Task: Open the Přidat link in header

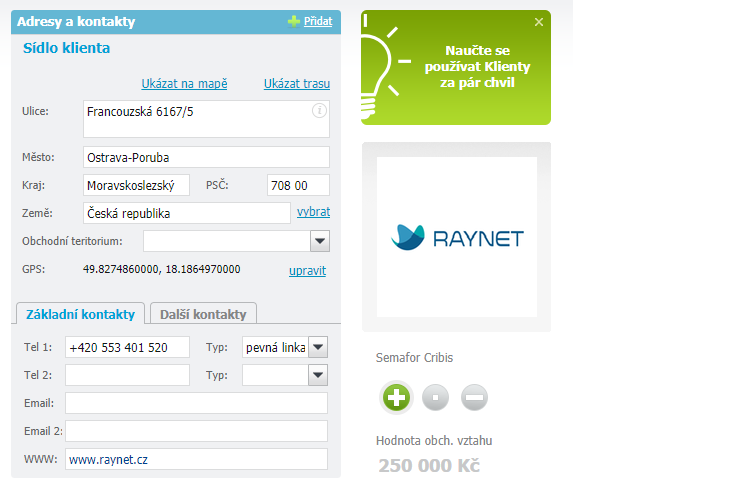Action: 318,21
